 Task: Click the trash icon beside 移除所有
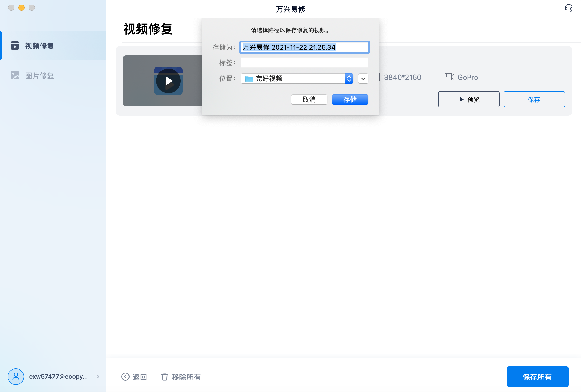[x=165, y=377]
